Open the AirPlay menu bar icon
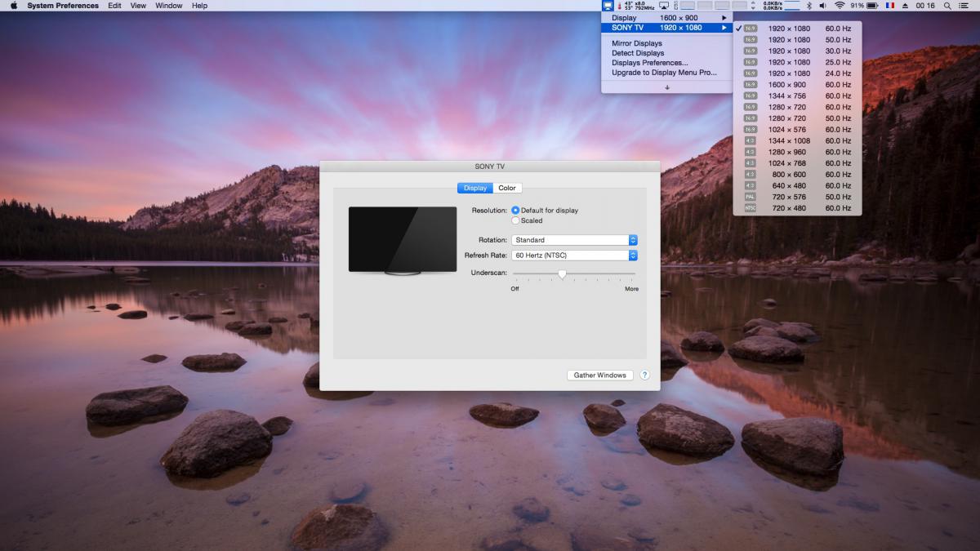 click(666, 6)
